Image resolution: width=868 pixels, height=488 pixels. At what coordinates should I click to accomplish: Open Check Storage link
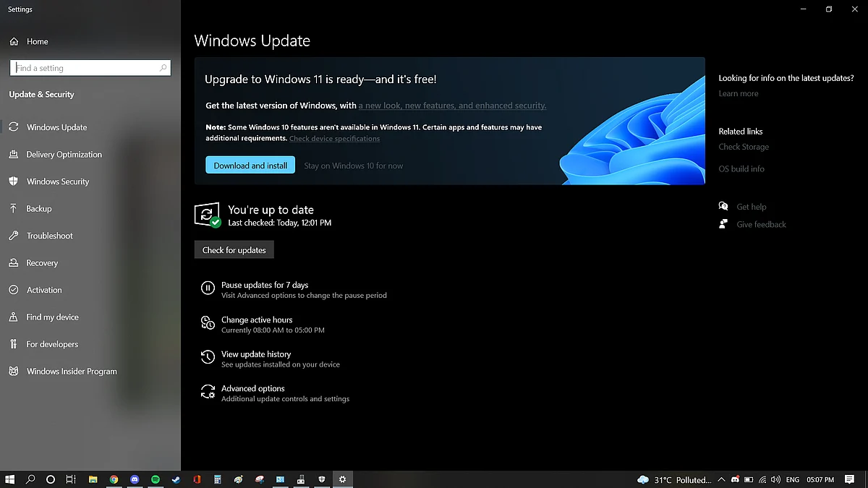point(744,147)
